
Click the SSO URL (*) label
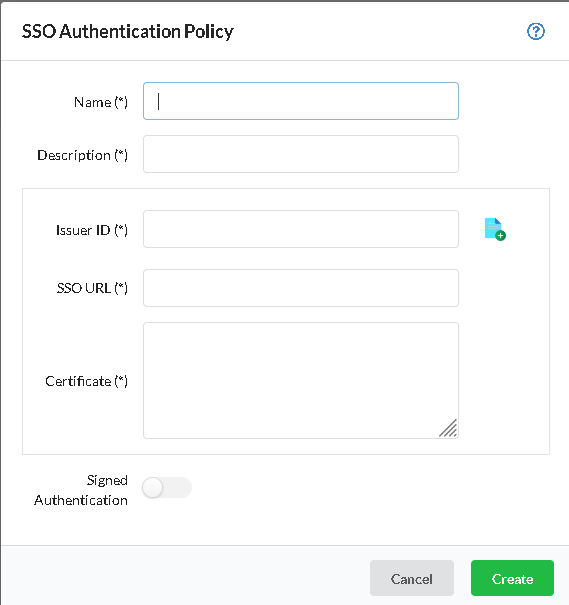pyautogui.click(x=92, y=288)
